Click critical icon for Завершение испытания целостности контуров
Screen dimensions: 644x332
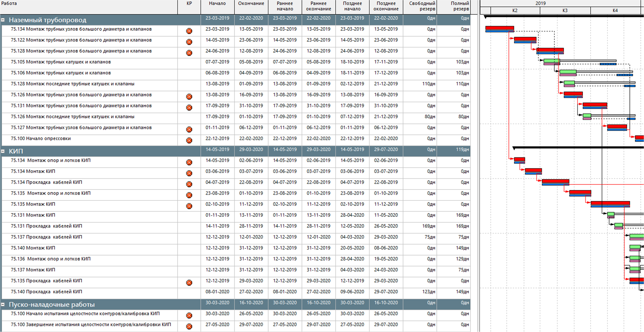point(189,326)
